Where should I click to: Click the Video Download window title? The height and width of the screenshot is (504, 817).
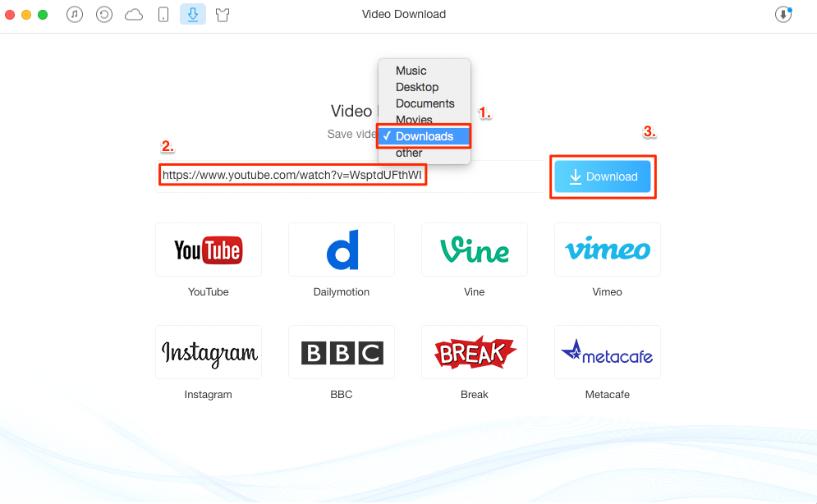tap(404, 15)
